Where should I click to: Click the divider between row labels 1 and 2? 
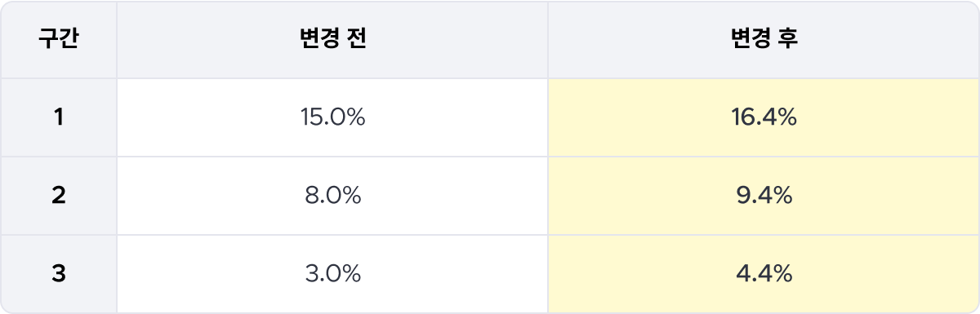tap(59, 157)
